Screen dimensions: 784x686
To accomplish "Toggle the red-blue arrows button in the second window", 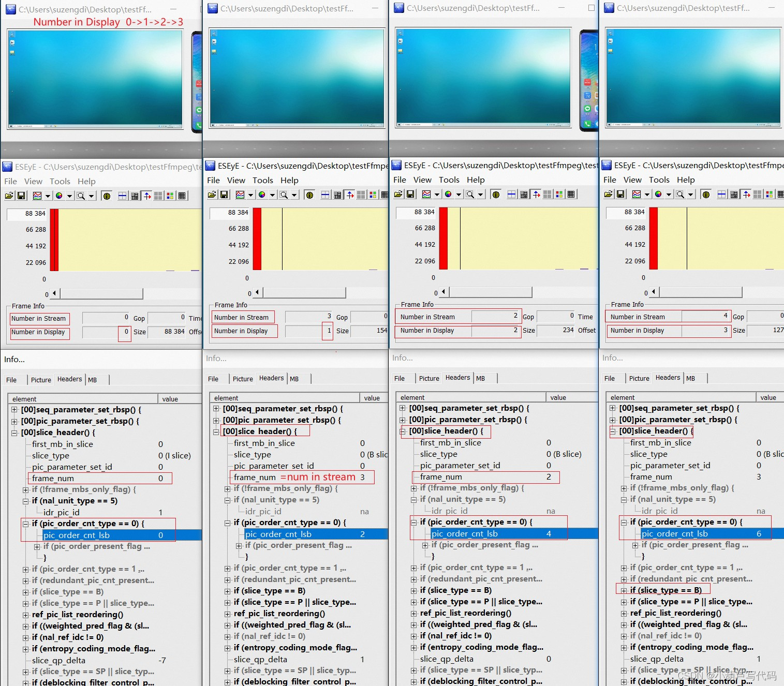I will coord(350,195).
